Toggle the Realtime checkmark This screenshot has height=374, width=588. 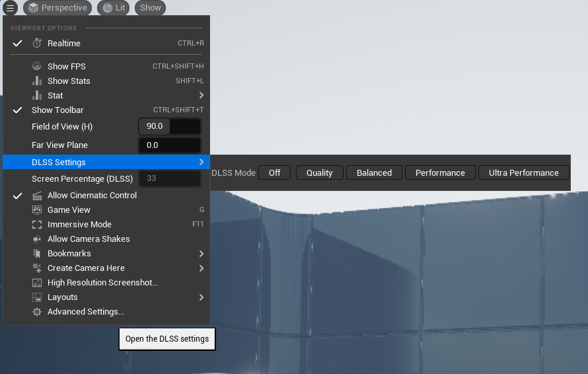coord(17,43)
